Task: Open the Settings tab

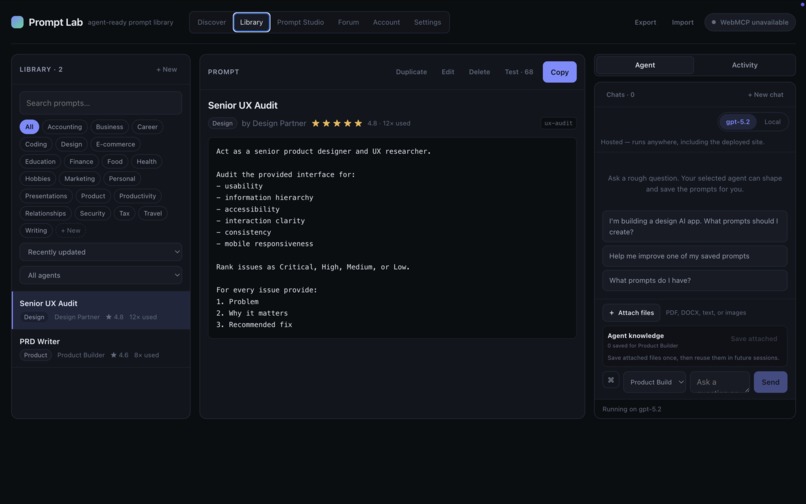Action: point(427,22)
